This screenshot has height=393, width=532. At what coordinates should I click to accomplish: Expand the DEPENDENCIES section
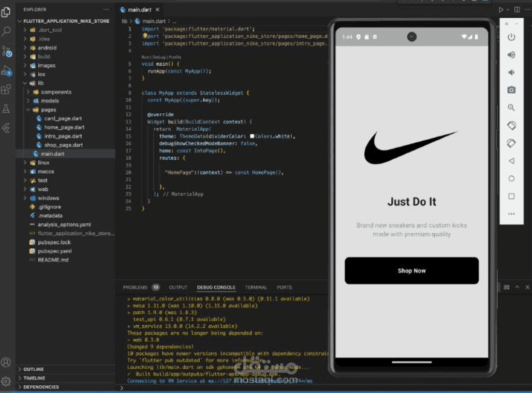click(66, 387)
